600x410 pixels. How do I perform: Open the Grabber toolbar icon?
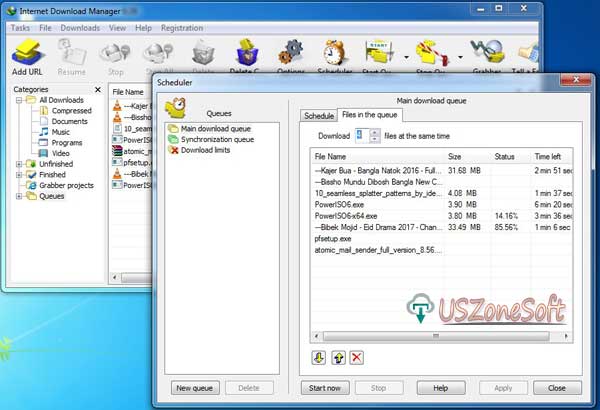pos(487,56)
